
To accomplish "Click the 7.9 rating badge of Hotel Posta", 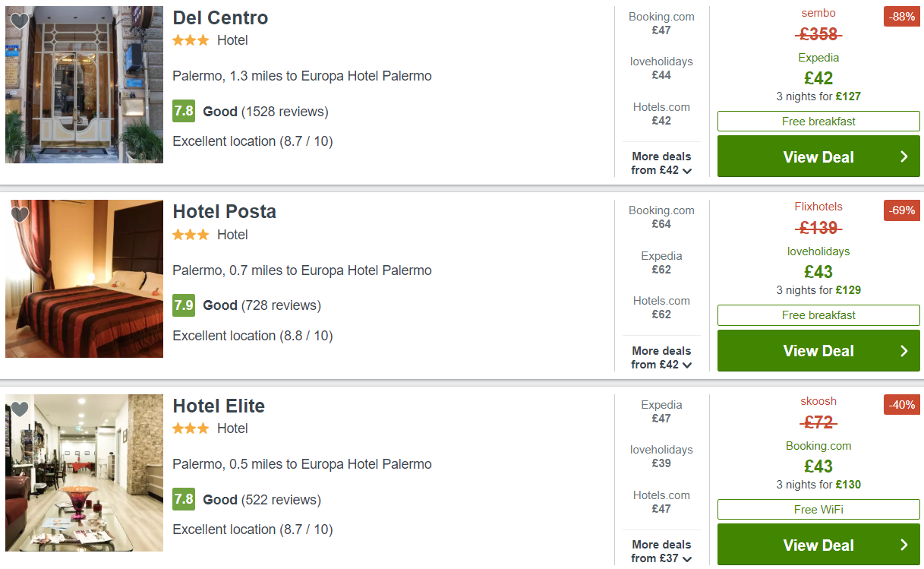I will tap(184, 305).
